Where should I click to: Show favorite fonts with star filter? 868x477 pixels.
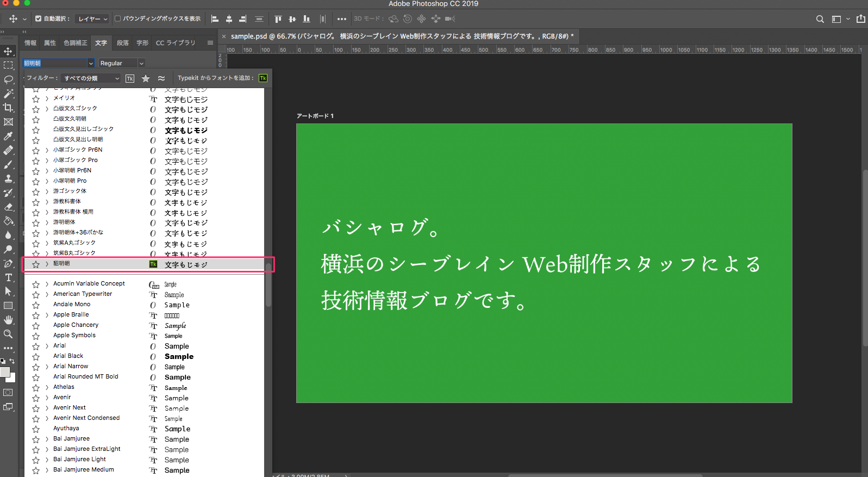[x=146, y=78]
